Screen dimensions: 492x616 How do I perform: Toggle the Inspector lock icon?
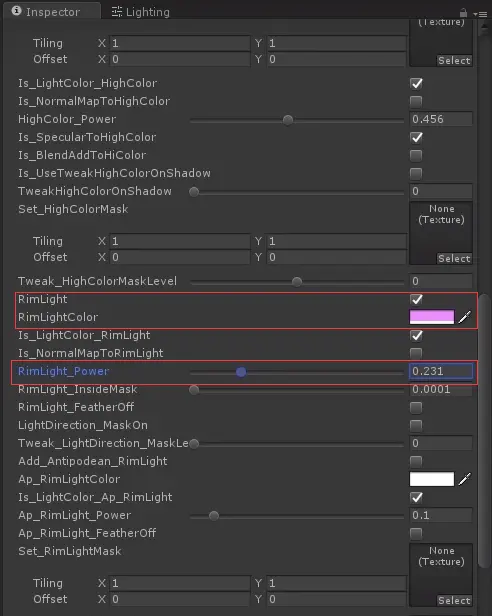tap(464, 13)
